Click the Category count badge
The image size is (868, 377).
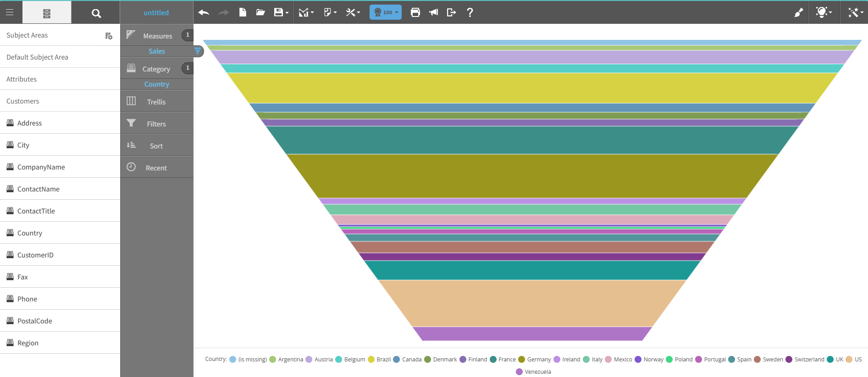pyautogui.click(x=188, y=68)
